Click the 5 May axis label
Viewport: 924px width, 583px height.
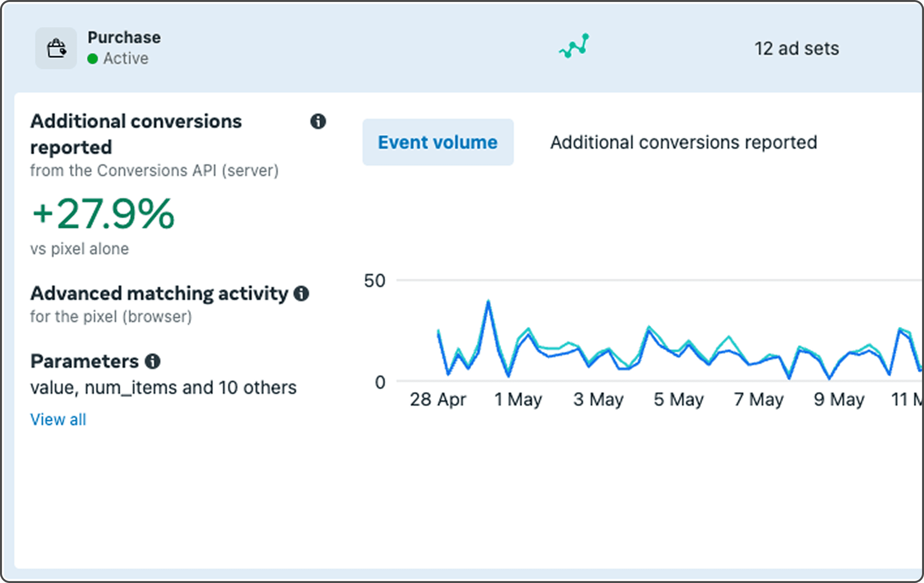click(x=679, y=400)
